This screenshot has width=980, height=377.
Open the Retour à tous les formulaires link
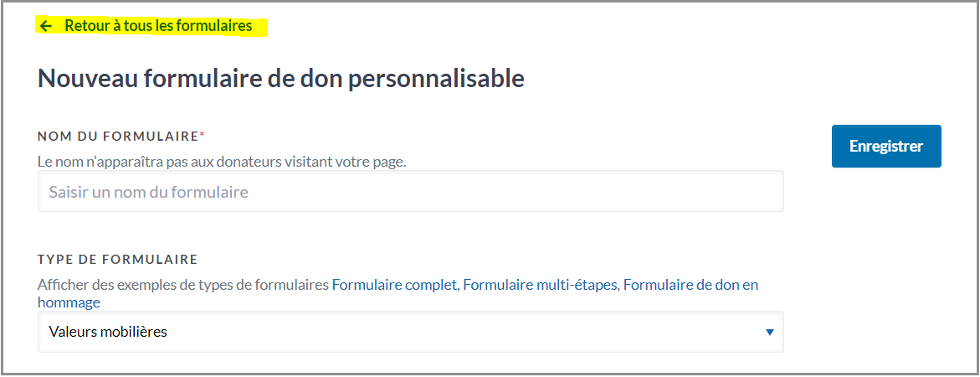point(158,26)
